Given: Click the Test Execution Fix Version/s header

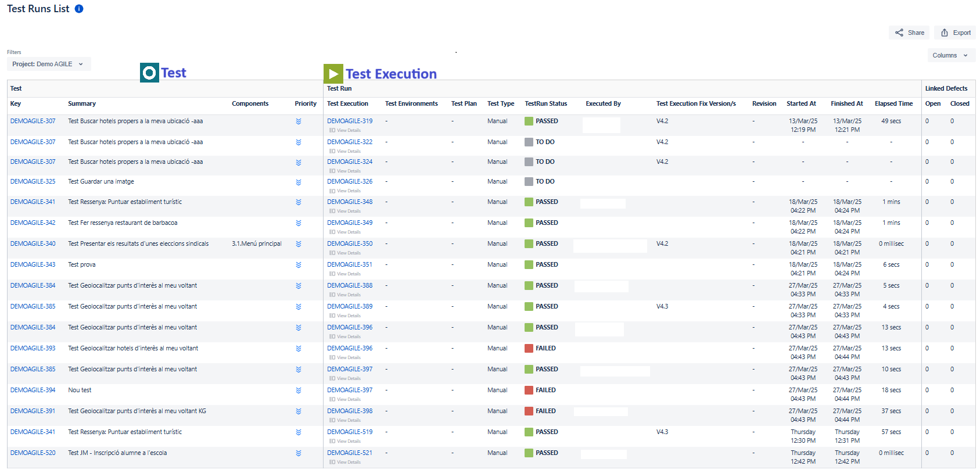Looking at the screenshot, I should click(696, 103).
